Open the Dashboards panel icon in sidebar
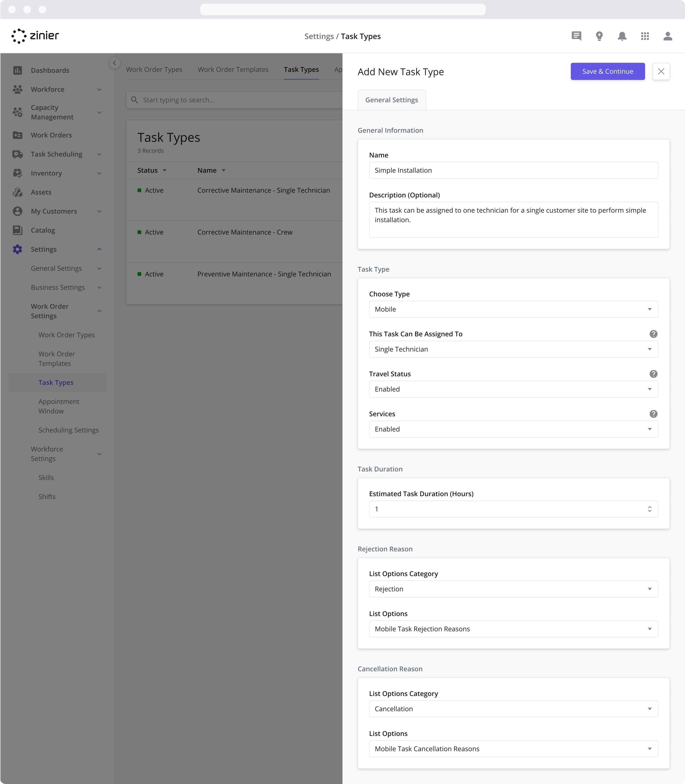685x784 pixels. [17, 70]
